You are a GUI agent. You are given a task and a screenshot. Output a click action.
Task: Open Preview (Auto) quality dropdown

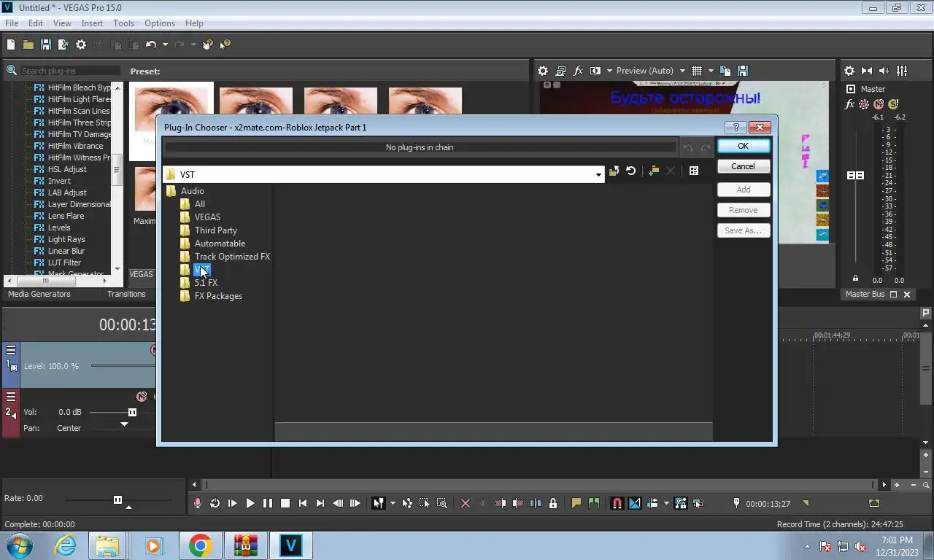click(x=682, y=71)
